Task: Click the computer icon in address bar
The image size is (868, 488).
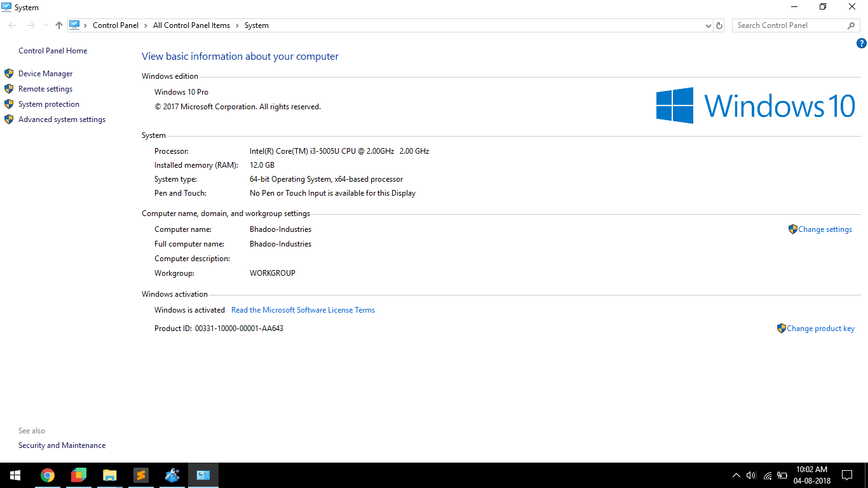Action: click(x=74, y=25)
